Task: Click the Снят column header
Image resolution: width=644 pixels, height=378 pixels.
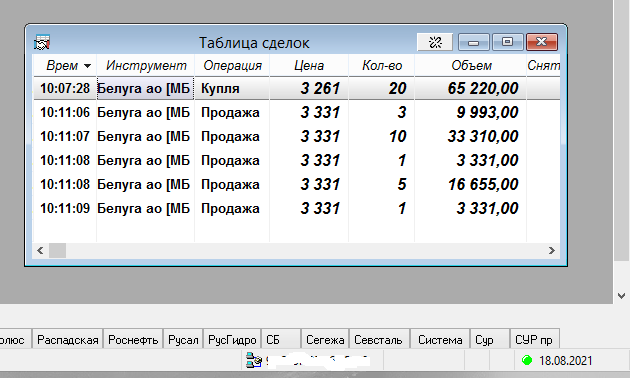Action: [x=543, y=65]
